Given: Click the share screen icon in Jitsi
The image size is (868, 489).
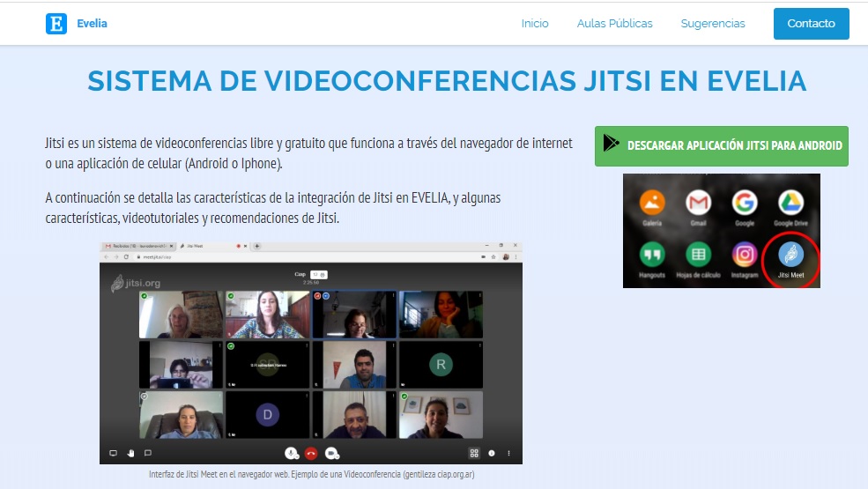Looking at the screenshot, I should coord(113,453).
